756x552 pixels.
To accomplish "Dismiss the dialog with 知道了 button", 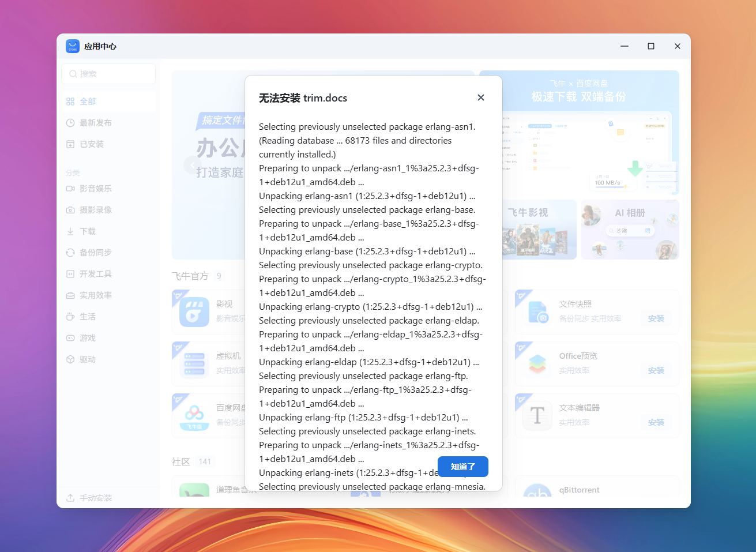I will (463, 467).
